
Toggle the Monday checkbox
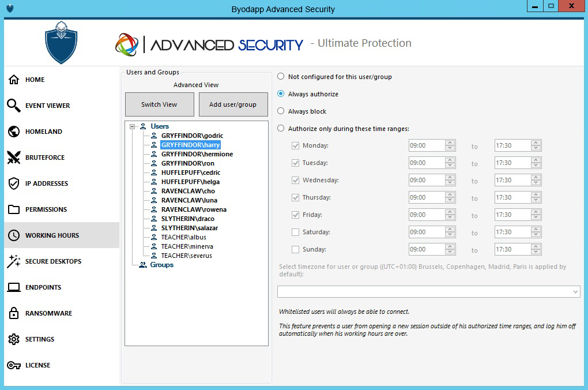coord(296,145)
